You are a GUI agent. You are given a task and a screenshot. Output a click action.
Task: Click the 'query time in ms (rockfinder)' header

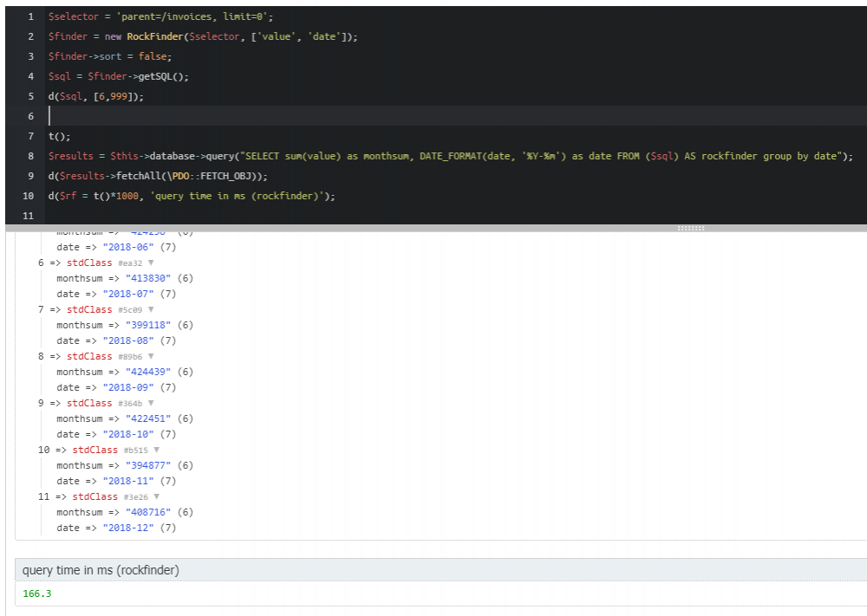point(101,570)
